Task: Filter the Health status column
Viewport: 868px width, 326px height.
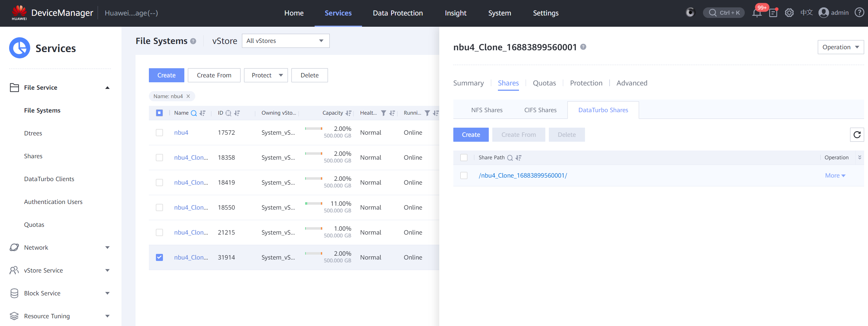Action: coord(383,113)
